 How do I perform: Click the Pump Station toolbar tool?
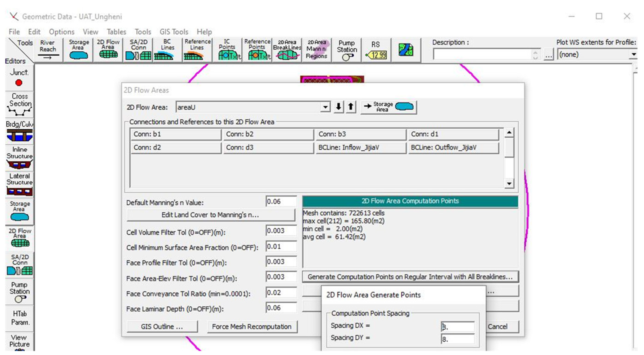(x=346, y=50)
